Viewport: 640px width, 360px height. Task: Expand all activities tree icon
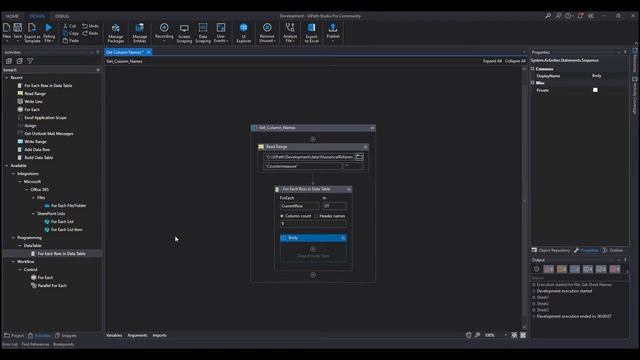(x=9, y=61)
